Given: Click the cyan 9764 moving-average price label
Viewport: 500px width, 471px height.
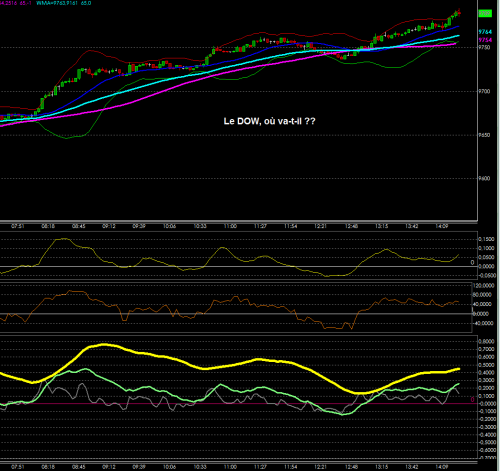Looking at the screenshot, I should 485,32.
